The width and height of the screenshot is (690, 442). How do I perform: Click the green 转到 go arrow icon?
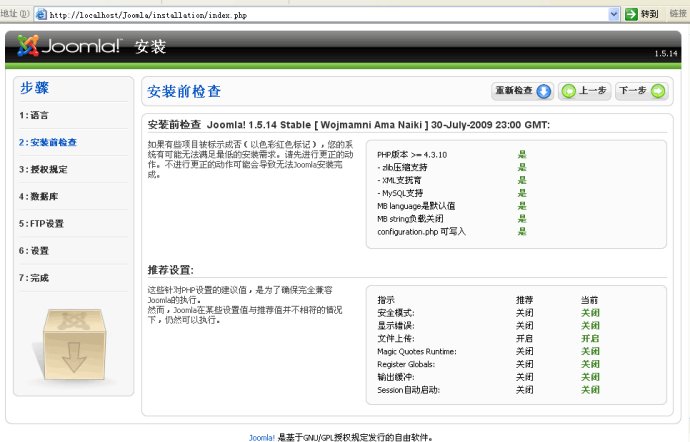(631, 14)
